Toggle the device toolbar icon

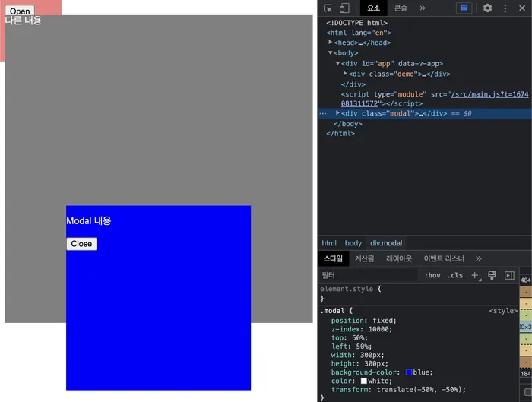pyautogui.click(x=344, y=8)
